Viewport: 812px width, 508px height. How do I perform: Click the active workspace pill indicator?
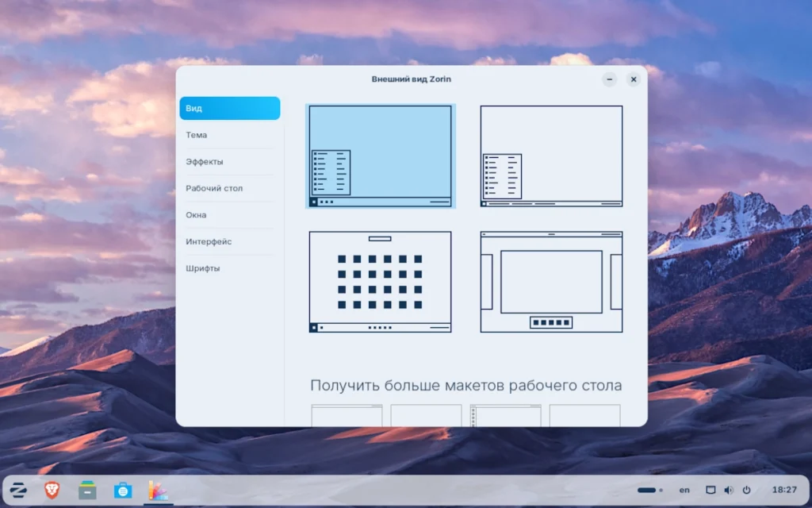tap(647, 490)
